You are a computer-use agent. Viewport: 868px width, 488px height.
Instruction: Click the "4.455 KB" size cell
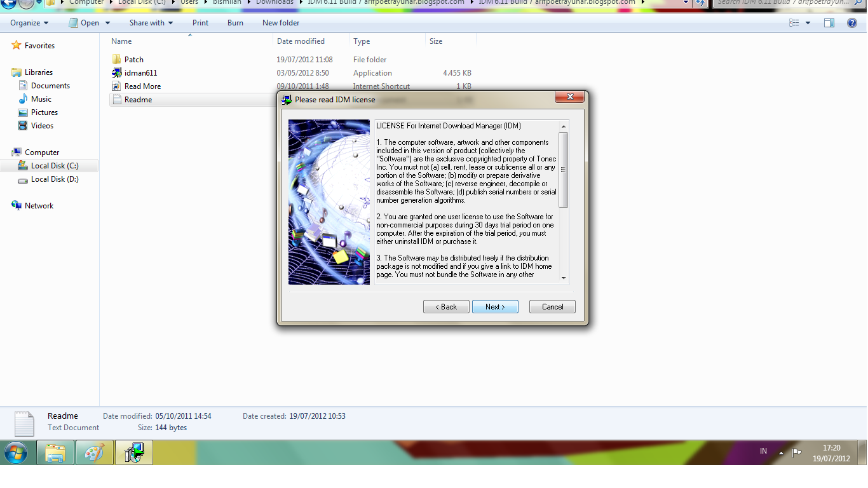pyautogui.click(x=457, y=73)
